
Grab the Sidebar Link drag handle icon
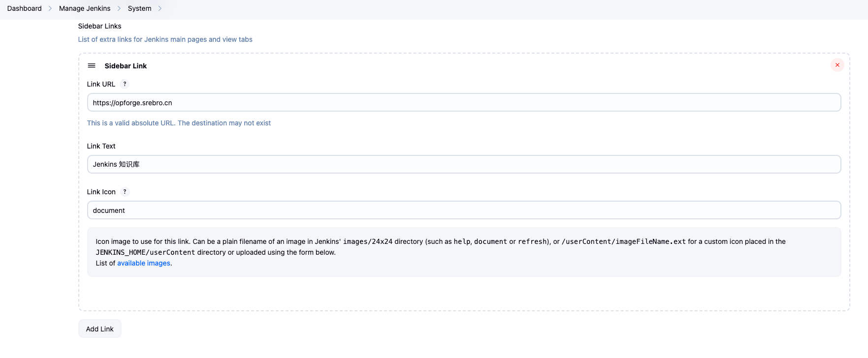(x=92, y=65)
